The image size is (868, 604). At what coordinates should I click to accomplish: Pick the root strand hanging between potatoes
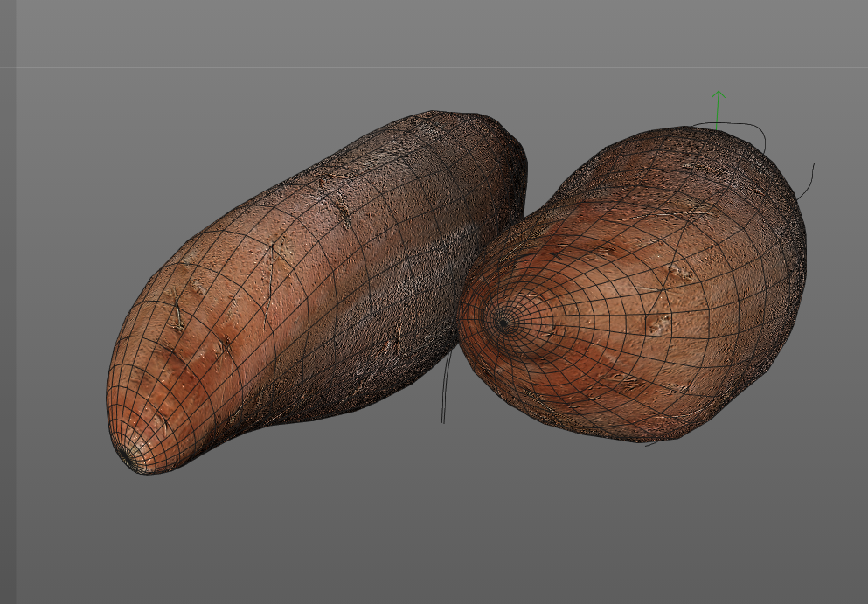[446, 386]
